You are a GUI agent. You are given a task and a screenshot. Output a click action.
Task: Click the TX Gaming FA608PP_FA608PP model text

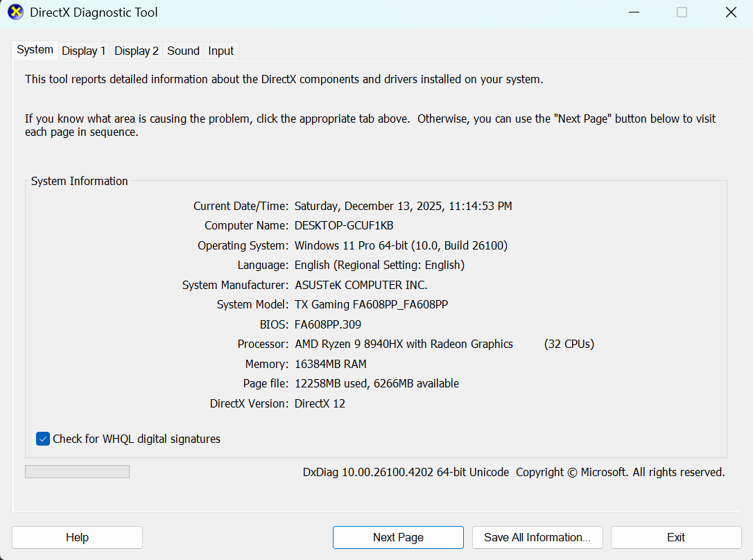(x=371, y=305)
